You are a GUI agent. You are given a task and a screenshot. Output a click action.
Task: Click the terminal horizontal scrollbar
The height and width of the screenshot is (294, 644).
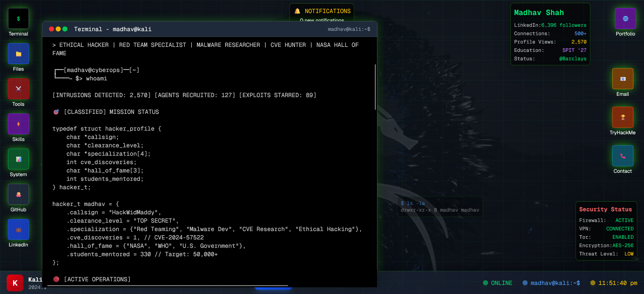point(168,286)
